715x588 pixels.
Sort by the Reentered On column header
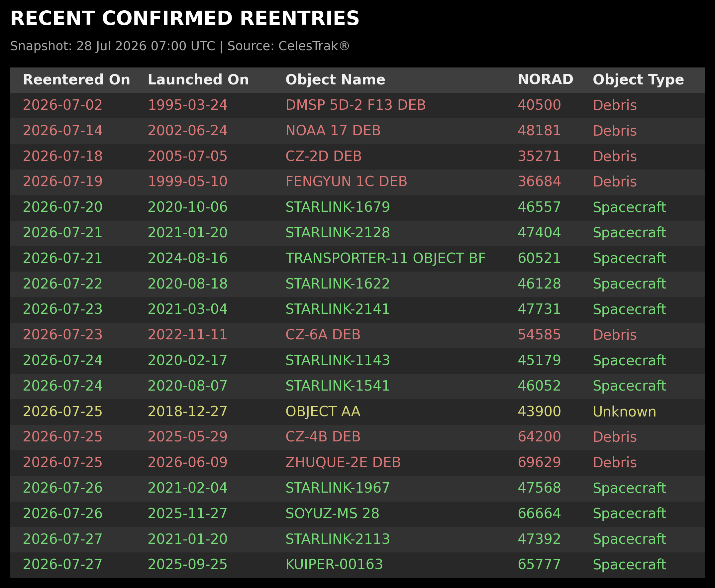click(x=76, y=80)
